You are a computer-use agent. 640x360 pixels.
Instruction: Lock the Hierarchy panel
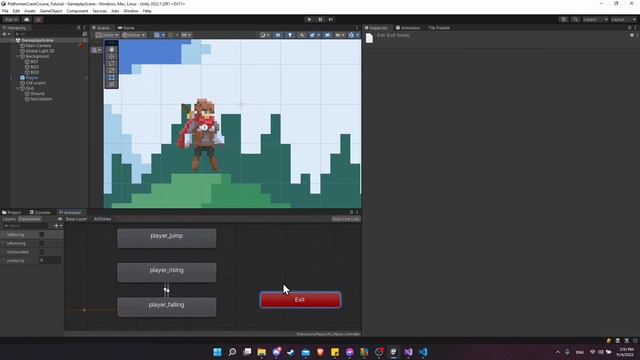79,28
